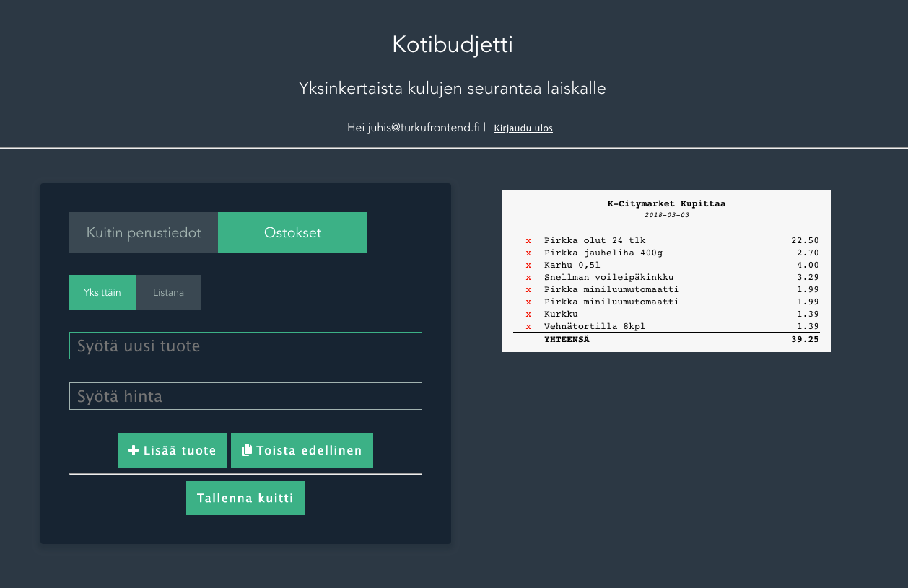Click the x beside Kurkku
Screen dimensions: 908x588
(x=528, y=314)
